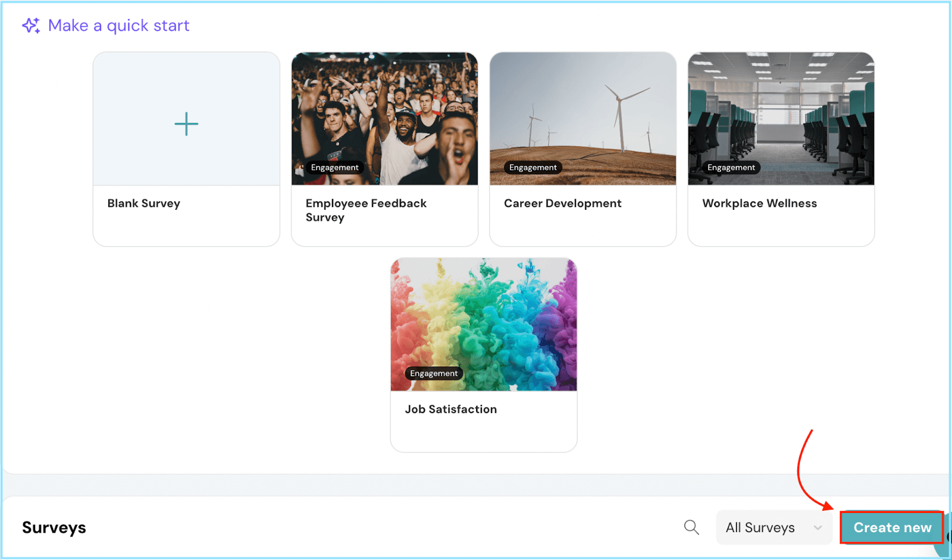Open the Employee Feedback Survey title
Viewport: 952px width, 560px height.
pyautogui.click(x=365, y=210)
